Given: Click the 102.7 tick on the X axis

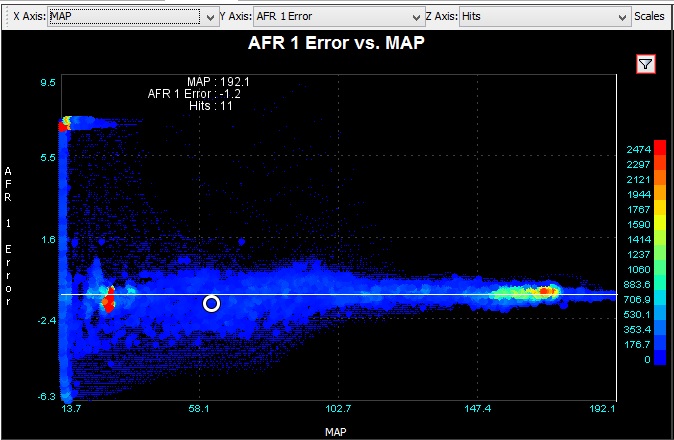Looking at the screenshot, I should point(338,409).
